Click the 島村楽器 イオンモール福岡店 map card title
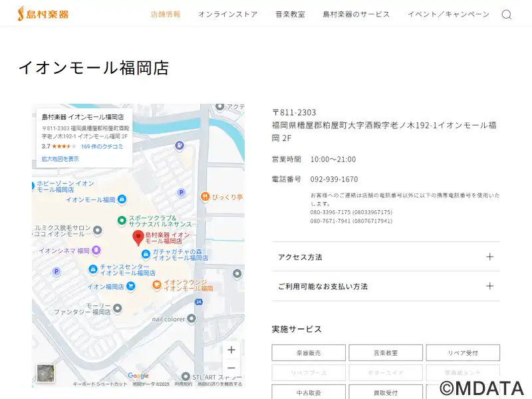The height and width of the screenshot is (399, 532). coord(82,117)
